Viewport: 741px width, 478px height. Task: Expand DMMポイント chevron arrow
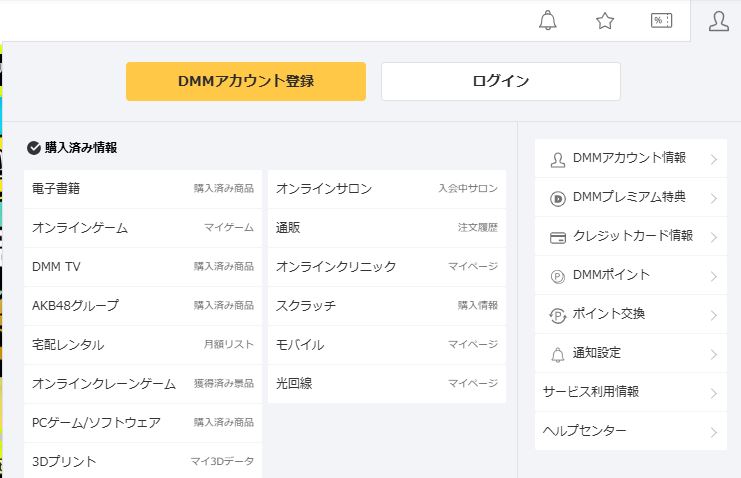[714, 277]
